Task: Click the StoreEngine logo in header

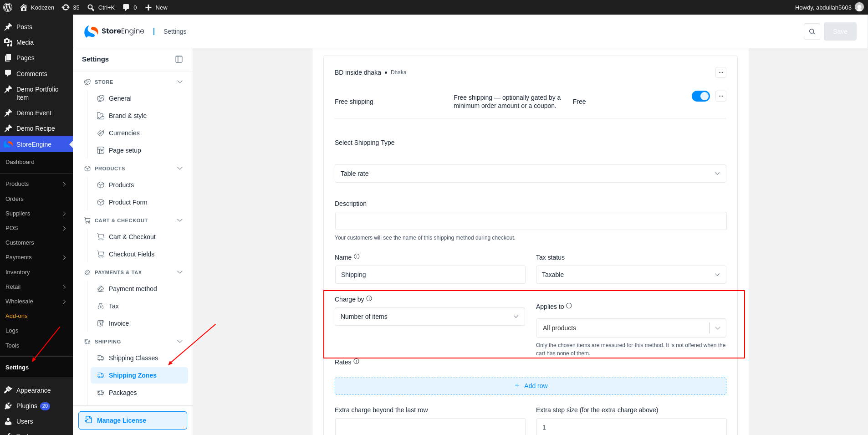Action: point(114,31)
